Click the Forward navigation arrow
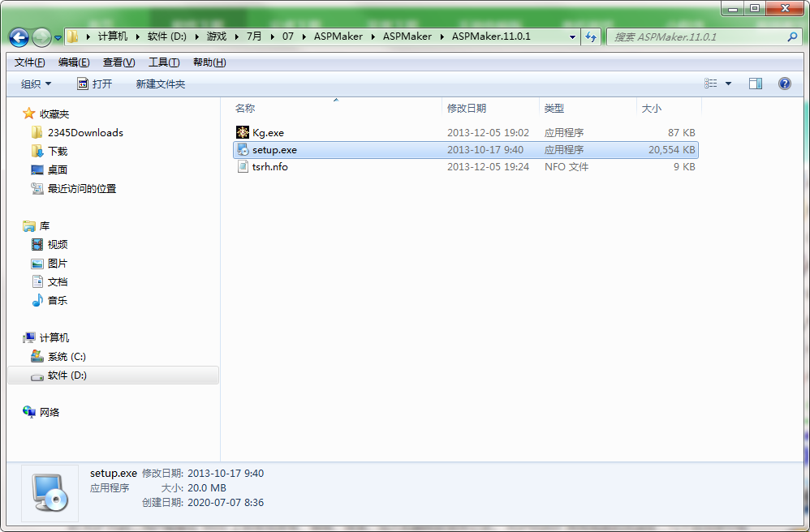 [x=41, y=37]
